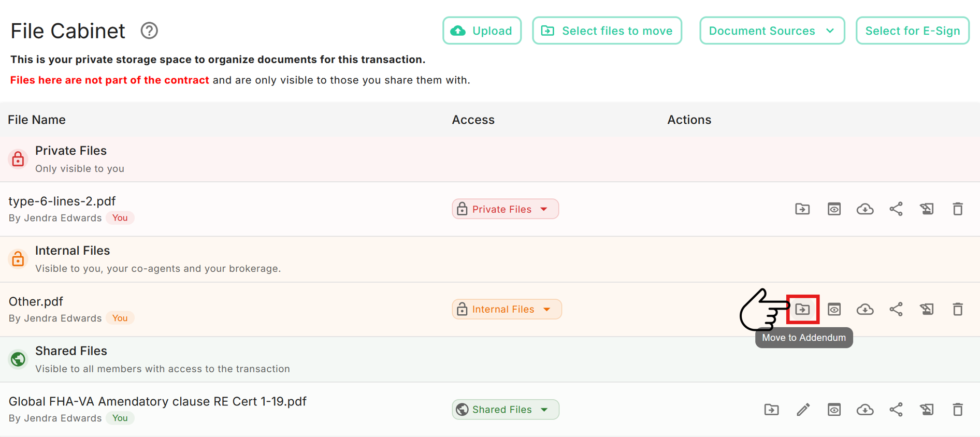
Task: Edit Global FHA-VA Amendatory file with pencil icon
Action: [803, 410]
